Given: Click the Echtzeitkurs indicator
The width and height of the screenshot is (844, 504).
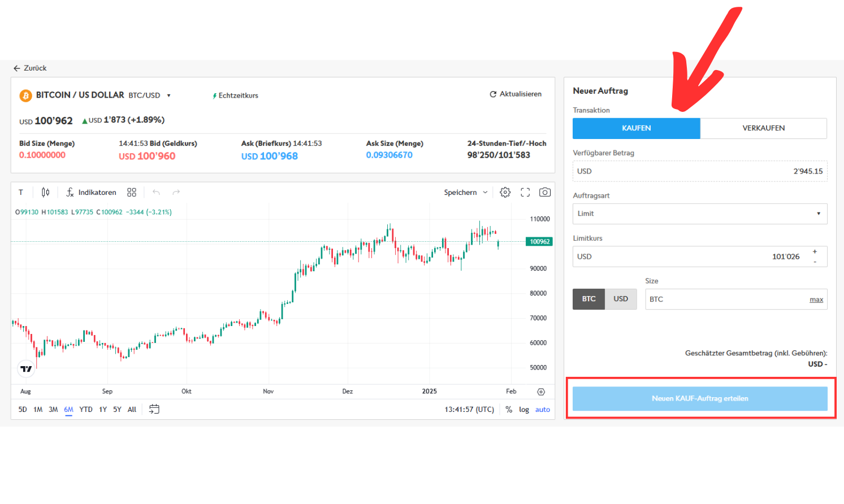Looking at the screenshot, I should coord(235,95).
